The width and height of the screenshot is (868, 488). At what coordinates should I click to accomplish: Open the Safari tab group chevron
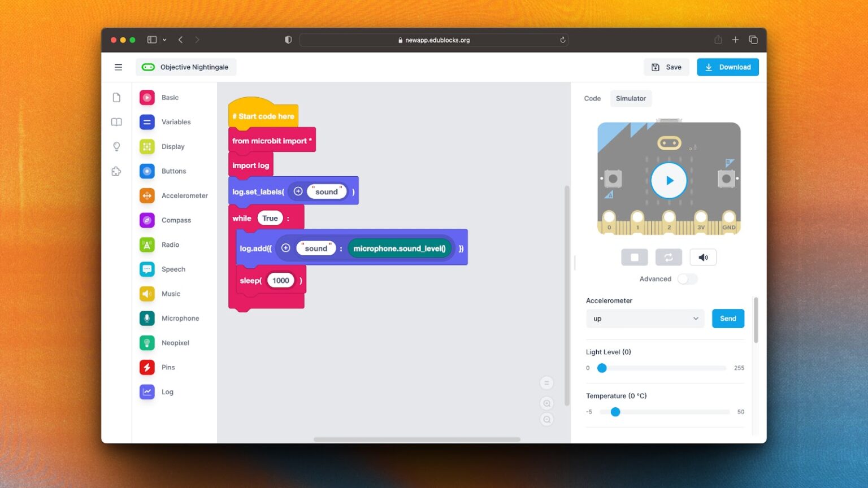[164, 40]
